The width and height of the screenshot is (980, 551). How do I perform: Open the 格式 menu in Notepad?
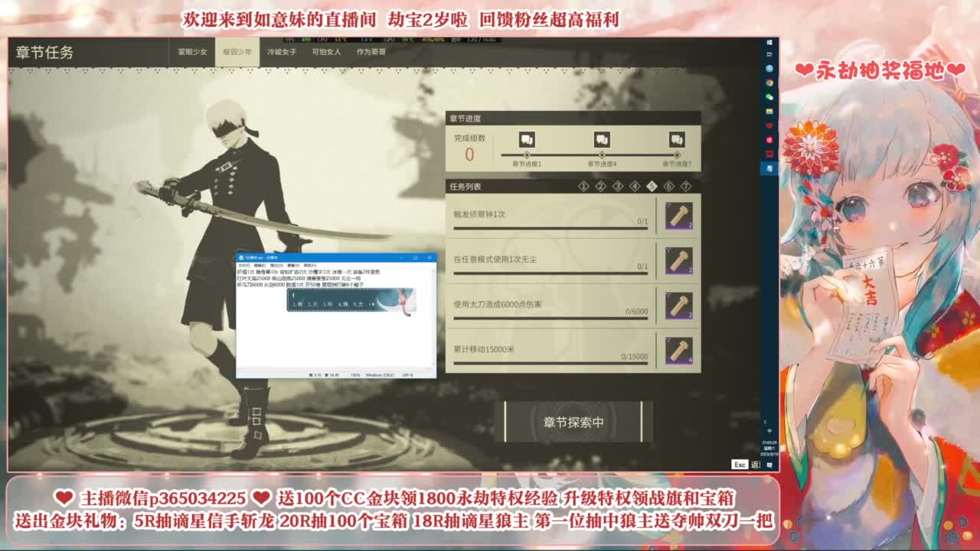click(x=276, y=266)
